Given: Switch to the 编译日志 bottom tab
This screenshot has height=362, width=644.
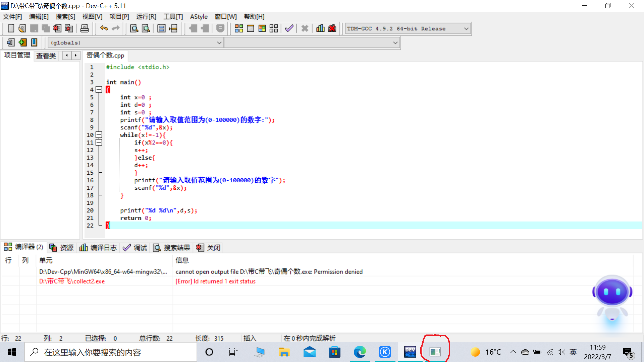Looking at the screenshot, I should (98, 247).
